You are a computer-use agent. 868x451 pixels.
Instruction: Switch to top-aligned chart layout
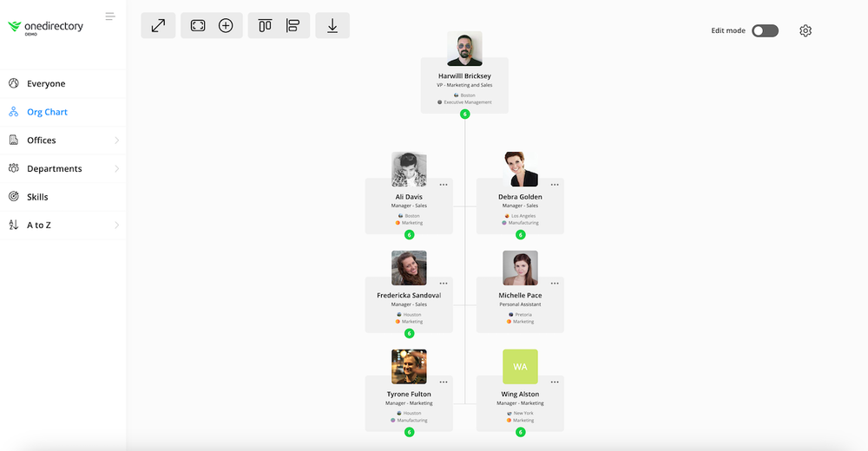(265, 26)
